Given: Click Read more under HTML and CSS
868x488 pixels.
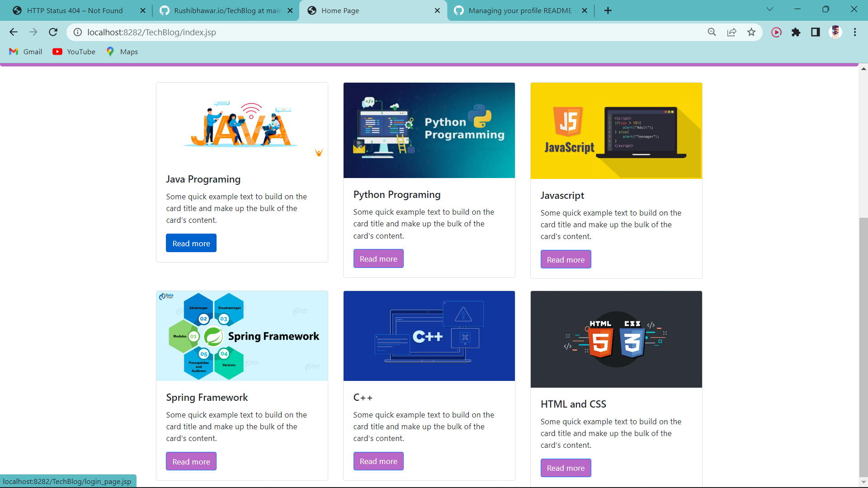Looking at the screenshot, I should 566,468.
